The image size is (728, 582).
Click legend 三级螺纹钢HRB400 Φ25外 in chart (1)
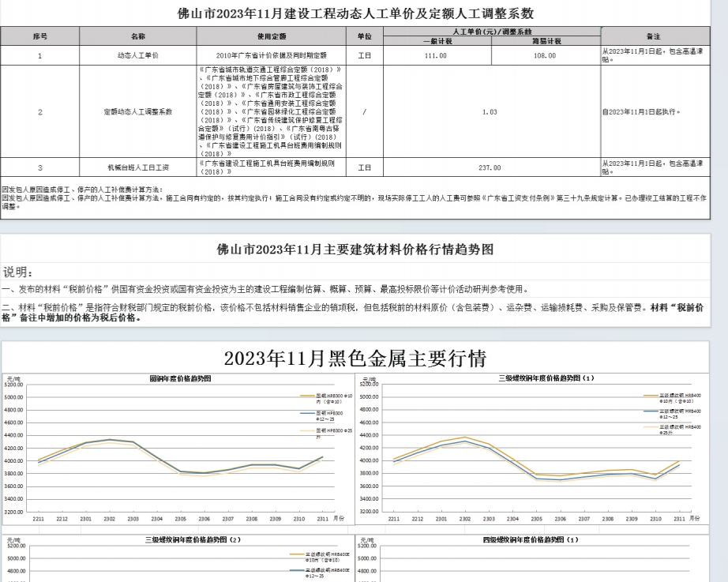(x=672, y=430)
